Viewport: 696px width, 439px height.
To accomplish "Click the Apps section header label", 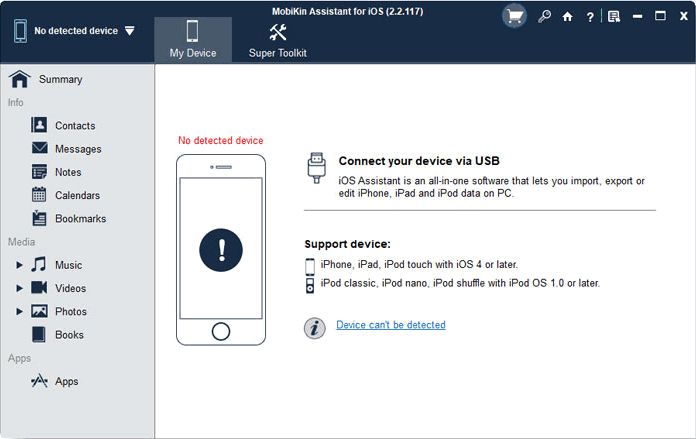I will [19, 358].
